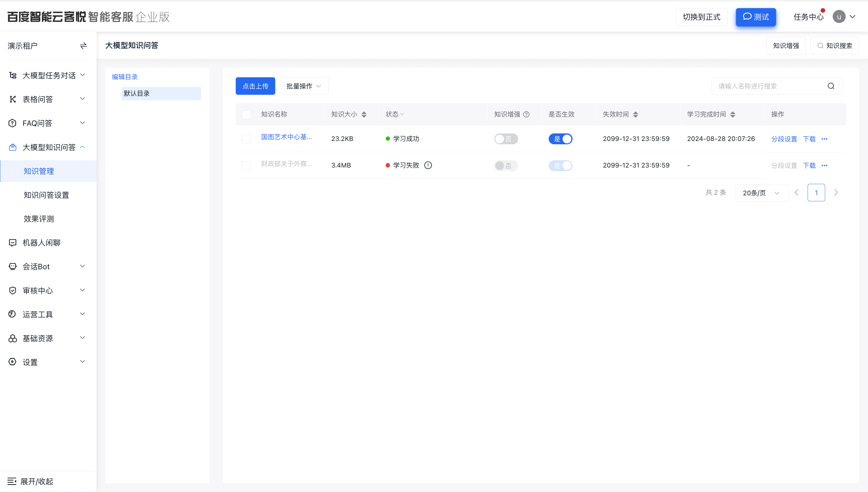Select 默认目录 directory item
This screenshot has height=492, width=868.
[x=161, y=94]
